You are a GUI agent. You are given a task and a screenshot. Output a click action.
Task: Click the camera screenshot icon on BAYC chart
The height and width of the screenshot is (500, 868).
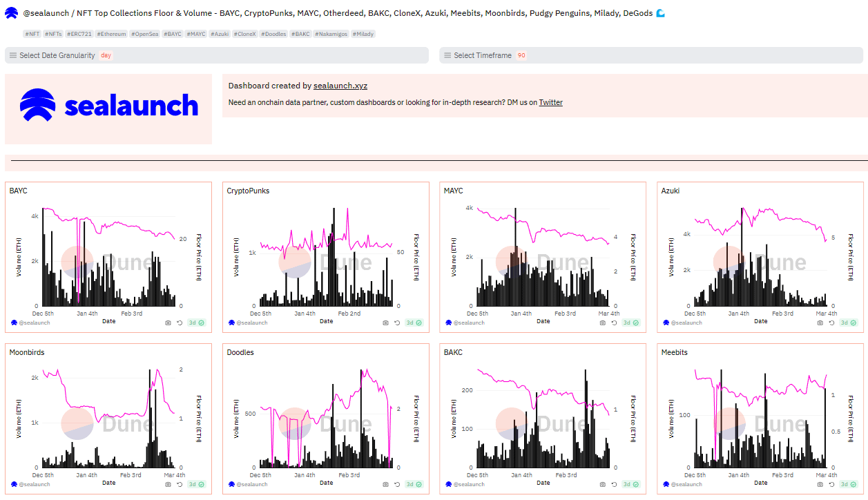tap(168, 323)
